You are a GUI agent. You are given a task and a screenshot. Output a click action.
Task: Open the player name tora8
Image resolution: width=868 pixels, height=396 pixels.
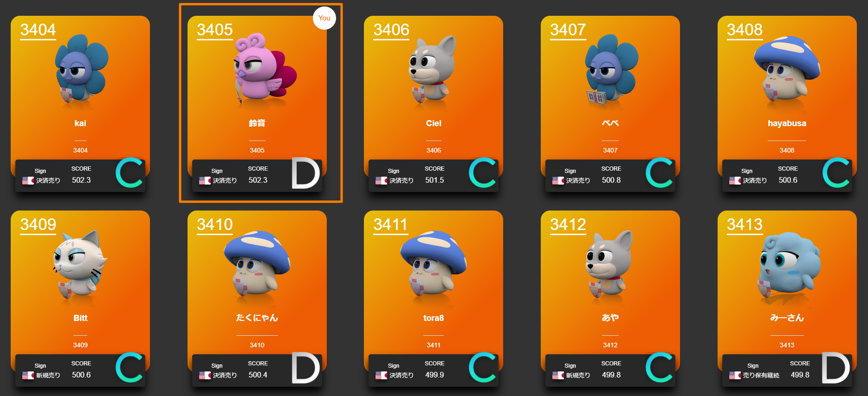[x=434, y=318]
